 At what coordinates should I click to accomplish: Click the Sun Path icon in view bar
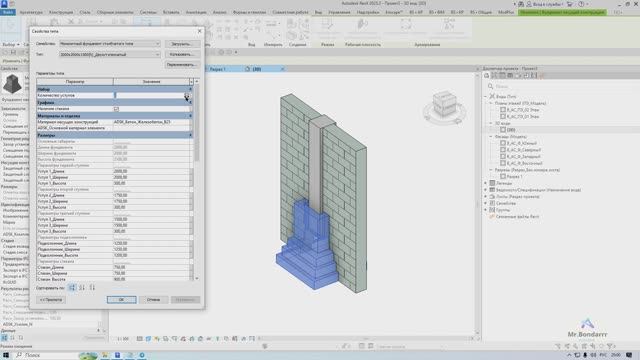pyautogui.click(x=157, y=339)
